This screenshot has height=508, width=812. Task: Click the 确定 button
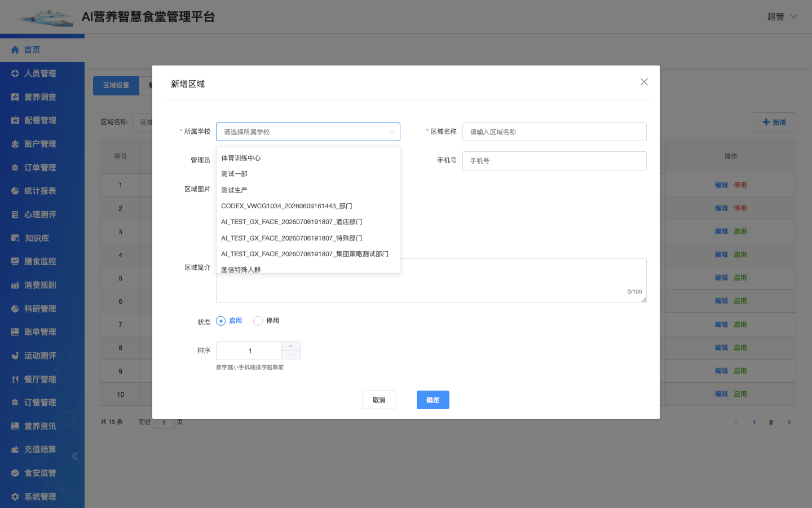tap(433, 400)
